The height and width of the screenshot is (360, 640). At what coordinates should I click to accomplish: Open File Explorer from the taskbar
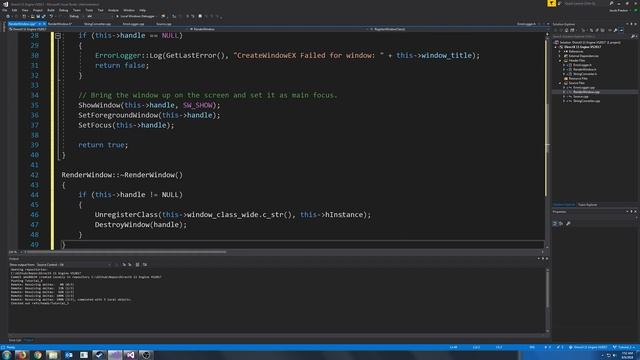coord(53,355)
